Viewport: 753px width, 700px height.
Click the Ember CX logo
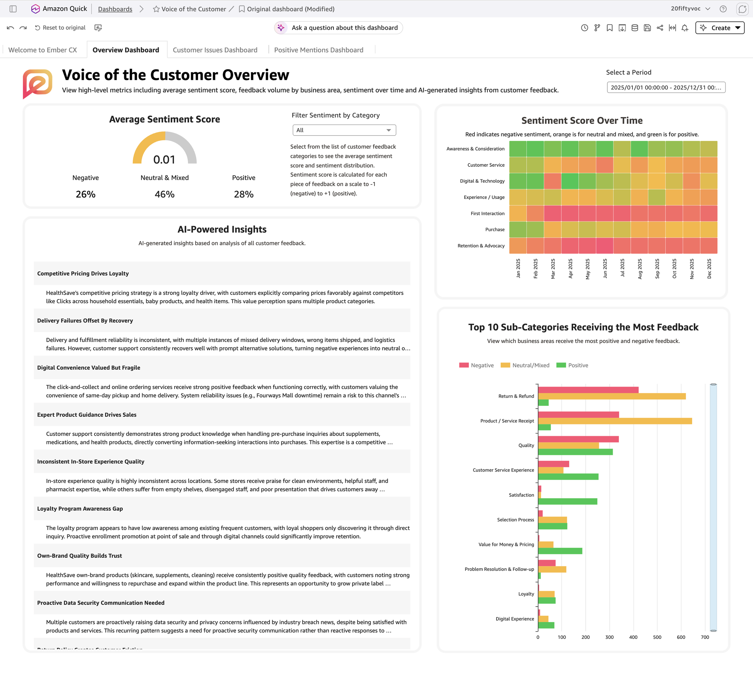[37, 84]
